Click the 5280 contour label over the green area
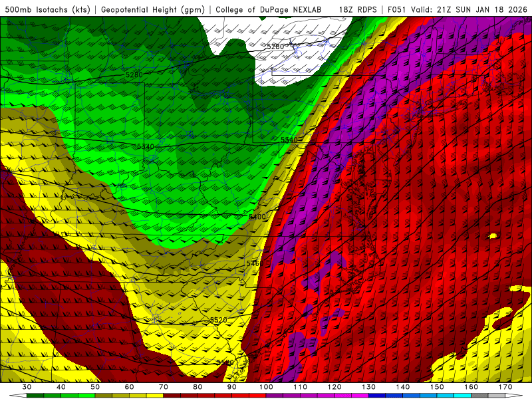Image resolution: width=532 pixels, height=399 pixels. 134,74
